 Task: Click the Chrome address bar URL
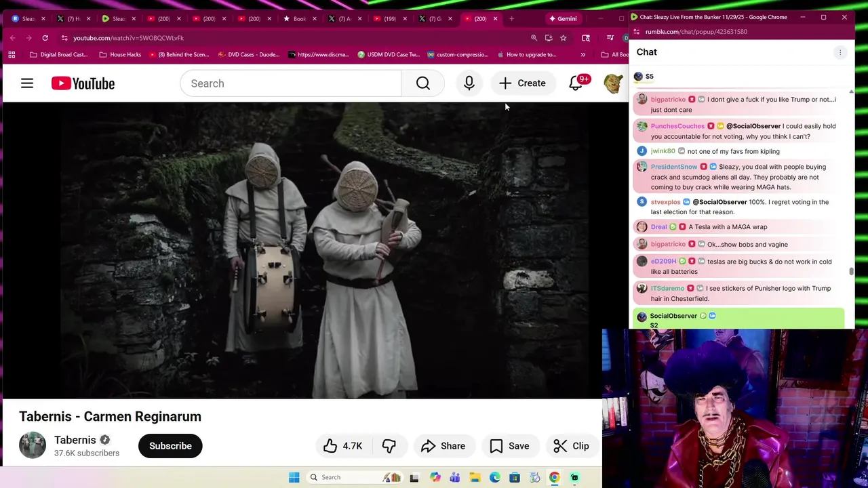pos(129,38)
